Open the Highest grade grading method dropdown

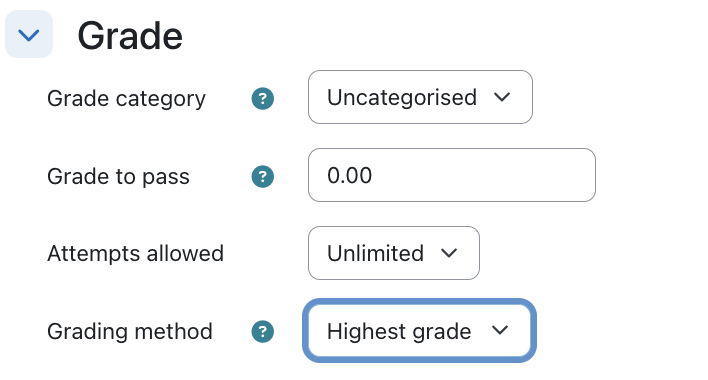pos(419,331)
